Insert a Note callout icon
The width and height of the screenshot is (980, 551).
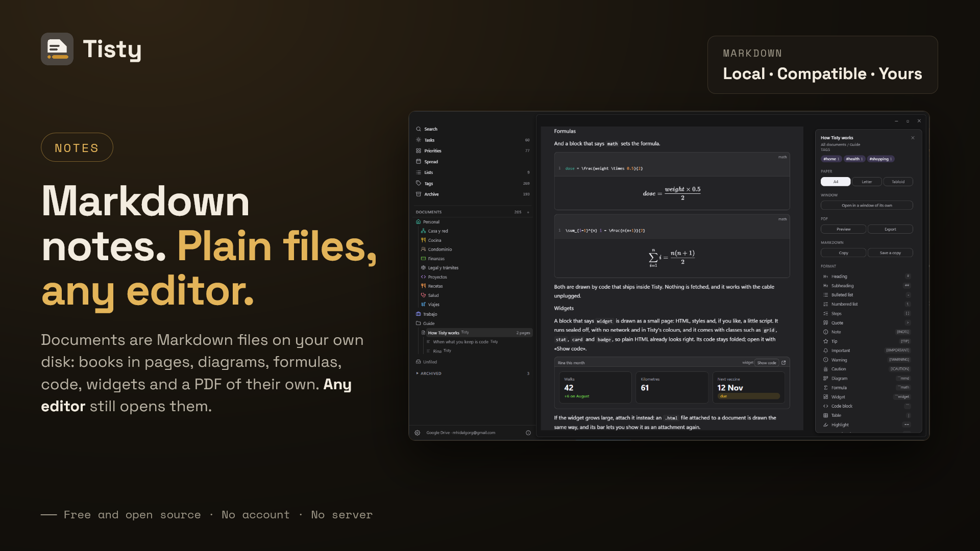click(825, 332)
